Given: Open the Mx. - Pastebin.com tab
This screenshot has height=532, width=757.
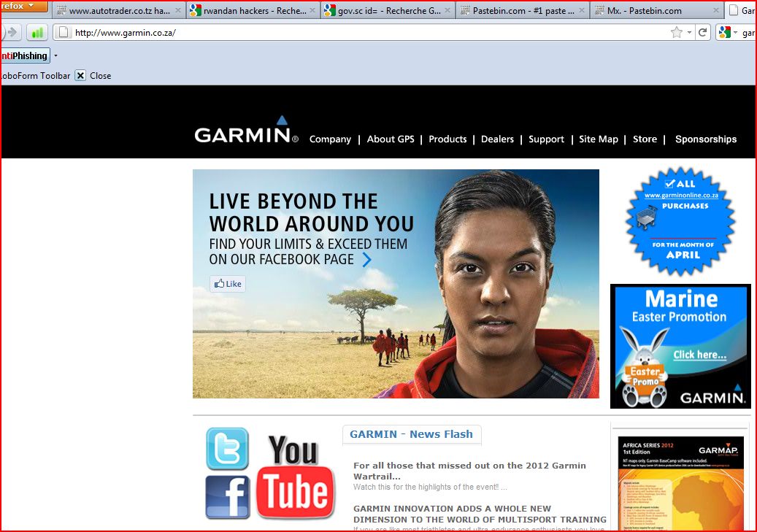Looking at the screenshot, I should [x=656, y=10].
